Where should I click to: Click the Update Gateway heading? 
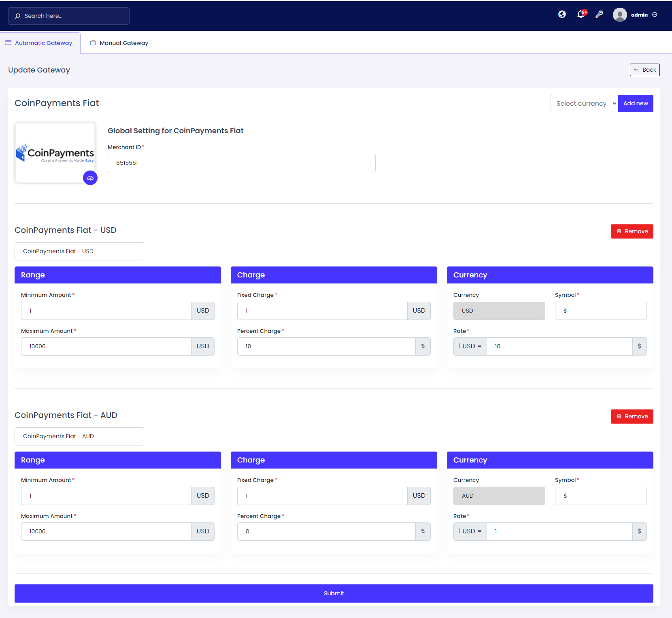click(x=39, y=70)
